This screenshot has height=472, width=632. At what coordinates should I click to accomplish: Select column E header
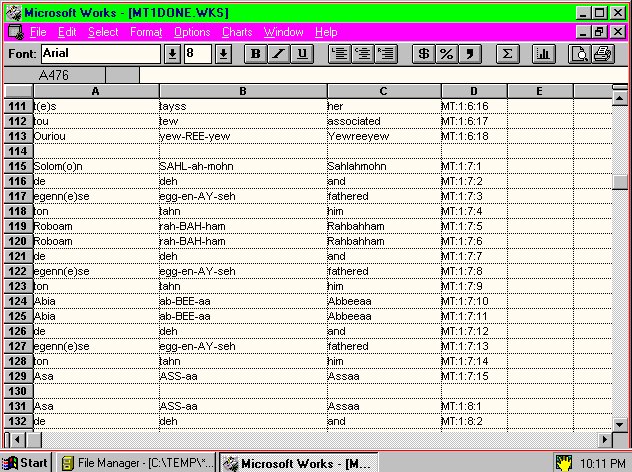pos(540,91)
